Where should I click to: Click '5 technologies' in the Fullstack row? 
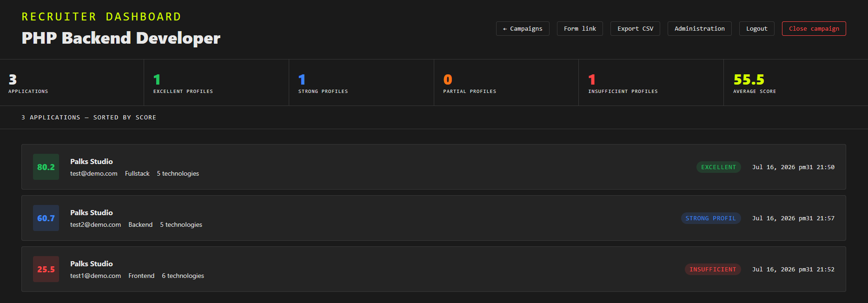178,173
